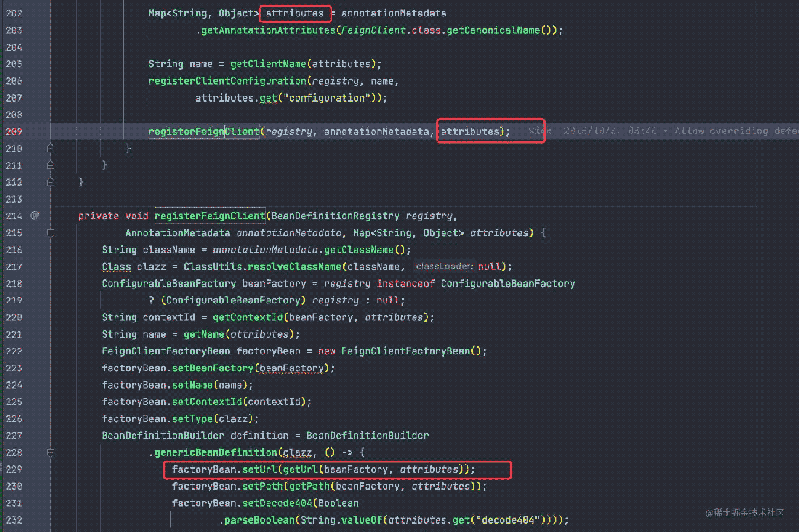The width and height of the screenshot is (799, 532).
Task: Click the fold end marker on line 210
Action: 51,148
